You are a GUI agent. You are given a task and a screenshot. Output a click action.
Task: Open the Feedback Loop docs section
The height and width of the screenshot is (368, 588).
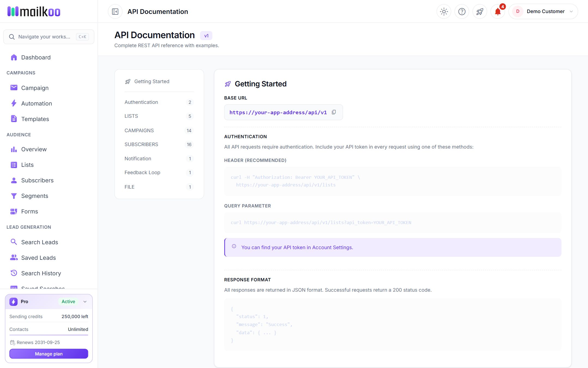159,173
